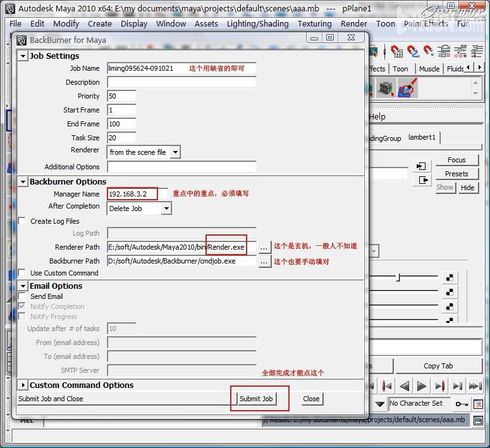
Task: Browse for Renderer Path with ellipsis button
Action: click(264, 248)
